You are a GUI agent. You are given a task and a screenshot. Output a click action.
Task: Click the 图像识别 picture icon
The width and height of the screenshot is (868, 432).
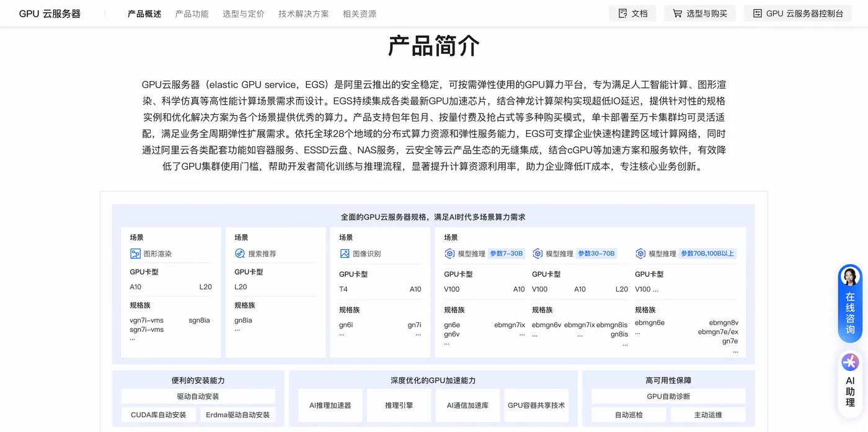[345, 253]
